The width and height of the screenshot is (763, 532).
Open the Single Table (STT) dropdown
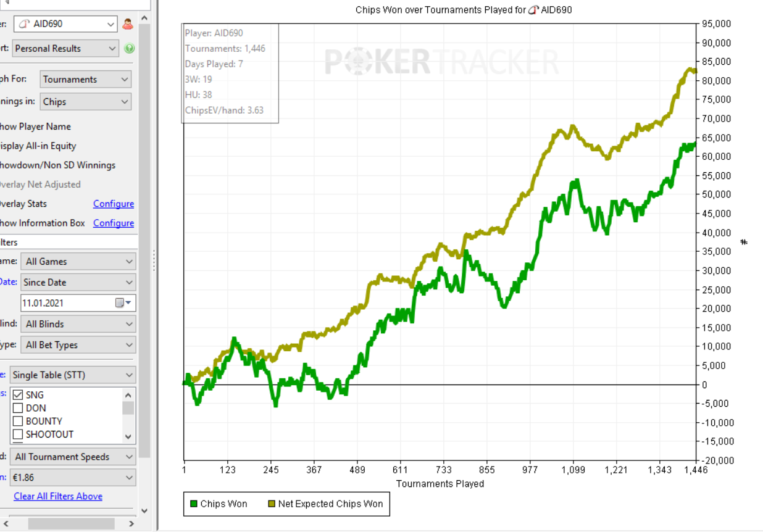(x=72, y=375)
